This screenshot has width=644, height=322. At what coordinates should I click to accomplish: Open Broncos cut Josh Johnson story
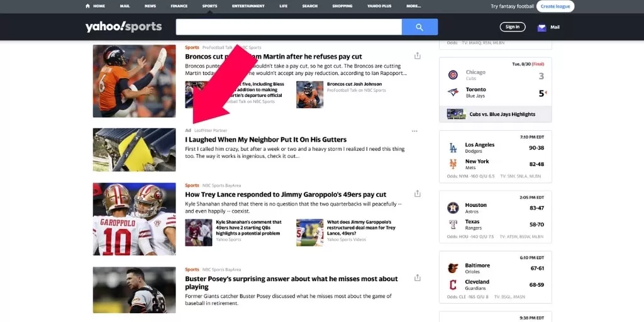(x=355, y=84)
